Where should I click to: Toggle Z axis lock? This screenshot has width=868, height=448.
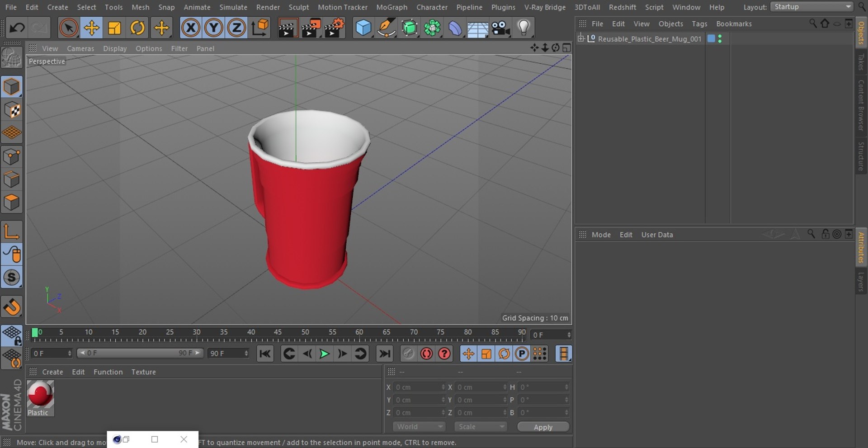tap(236, 28)
